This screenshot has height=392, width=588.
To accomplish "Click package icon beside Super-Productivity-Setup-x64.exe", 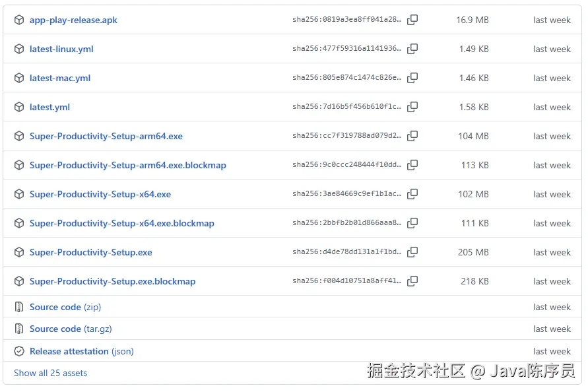I will pyautogui.click(x=19, y=194).
